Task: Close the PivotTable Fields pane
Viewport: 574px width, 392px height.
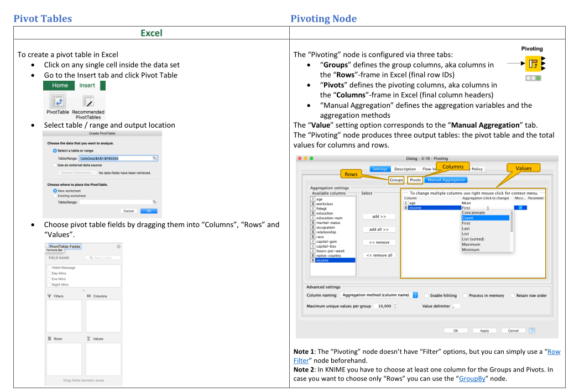Action: click(x=118, y=247)
